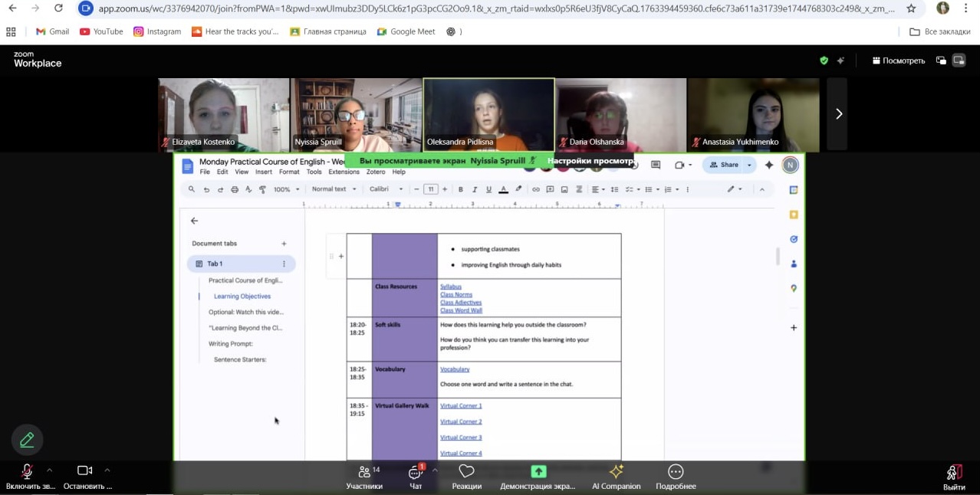The height and width of the screenshot is (495, 980).
Task: Show next participants with right arrow
Action: tap(838, 114)
